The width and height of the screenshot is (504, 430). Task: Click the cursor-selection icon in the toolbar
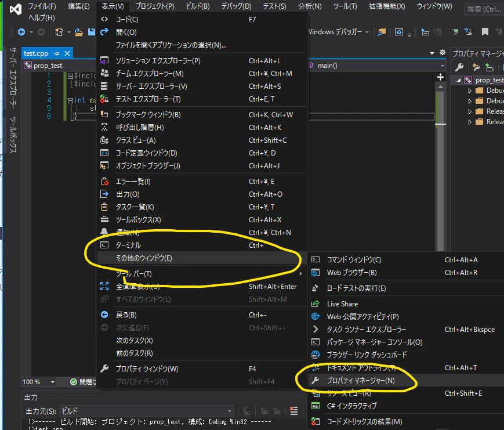pos(425,32)
